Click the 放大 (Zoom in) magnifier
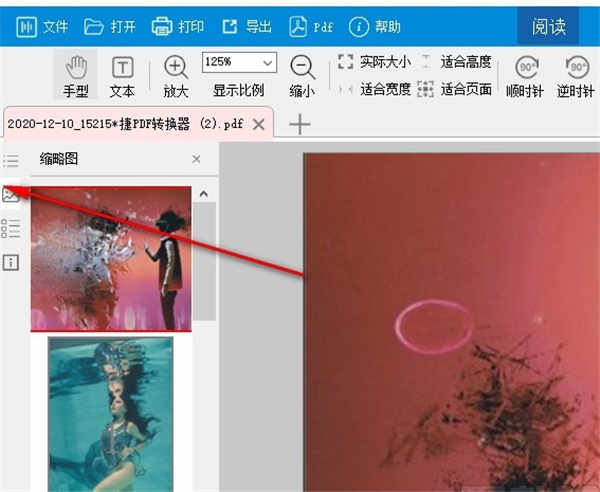Screen dimensions: 600x492 point(176,77)
